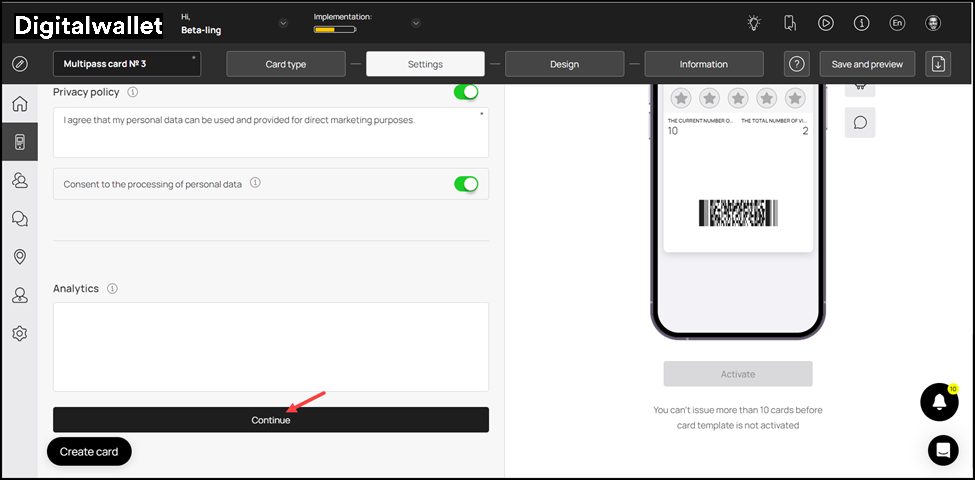The height and width of the screenshot is (480, 975).
Task: Click the download icon beside Save and preview
Action: 938,64
